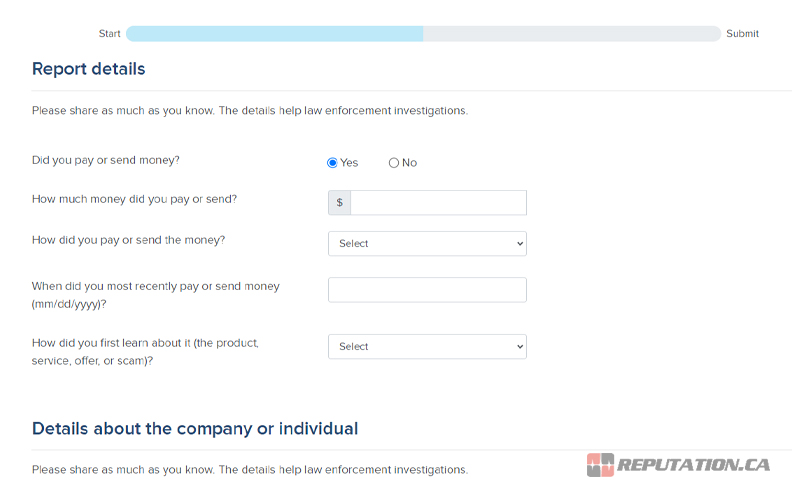792x494 pixels.
Task: Click the unfilled grey section of progress bar
Action: [x=570, y=34]
